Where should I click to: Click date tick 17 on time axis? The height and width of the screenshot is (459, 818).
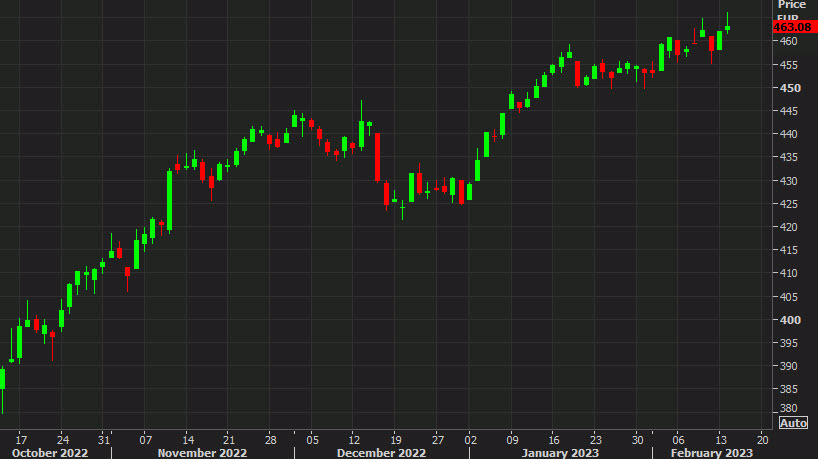click(21, 440)
